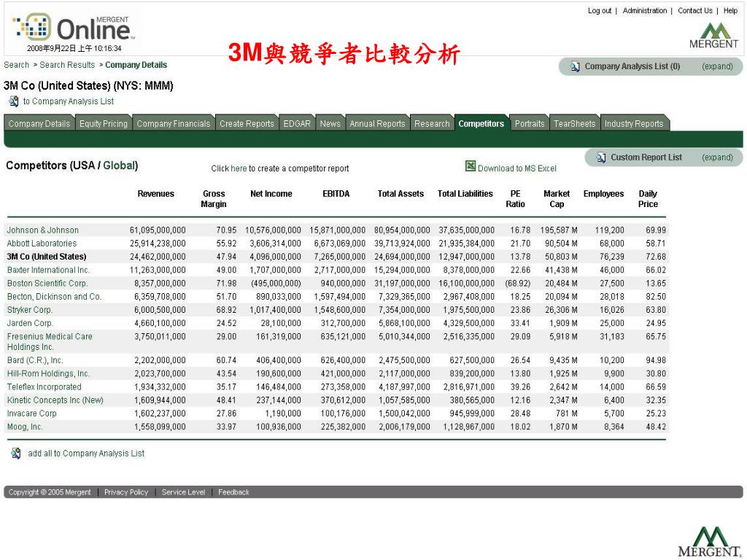The image size is (747, 560).
Task: Open Abbott Laboratories company link
Action: coord(42,244)
